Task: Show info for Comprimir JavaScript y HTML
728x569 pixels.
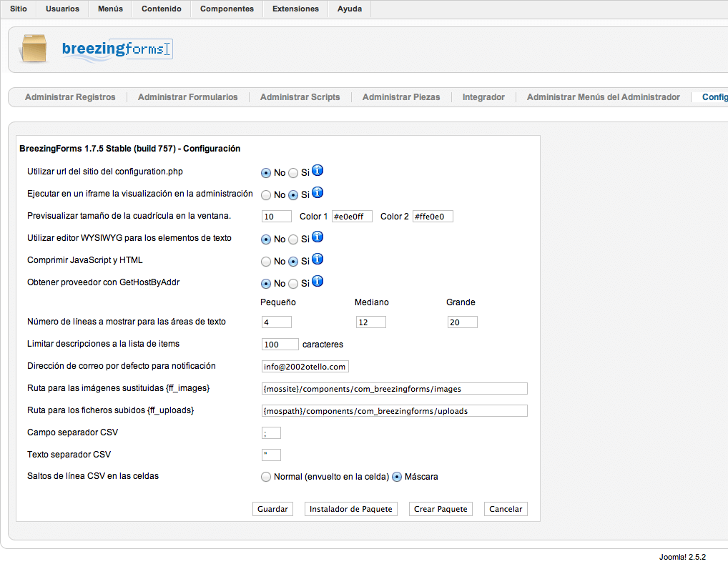Action: pyautogui.click(x=318, y=259)
